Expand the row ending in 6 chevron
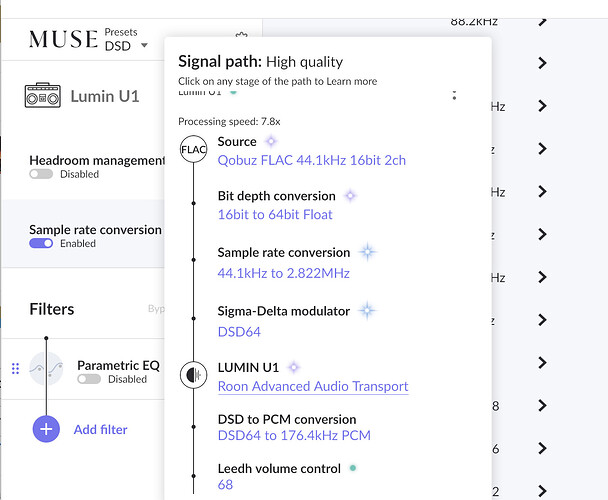 542,448
